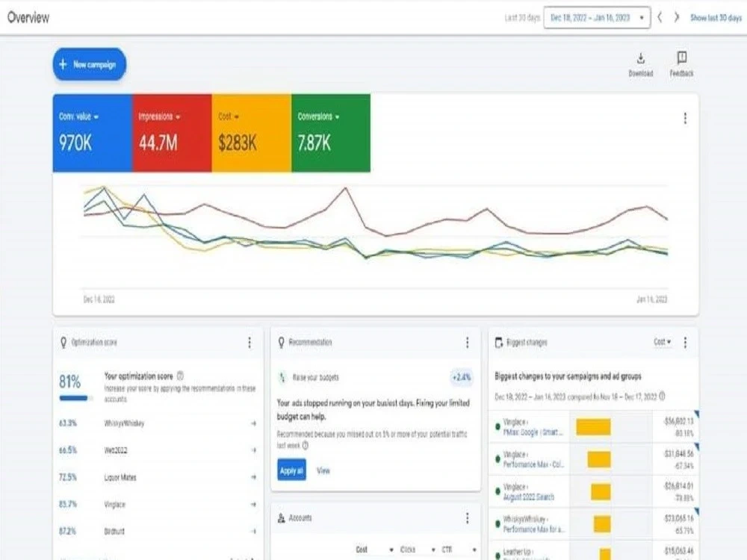The image size is (747, 560).
Task: Click the Accounts card icon
Action: 281,517
